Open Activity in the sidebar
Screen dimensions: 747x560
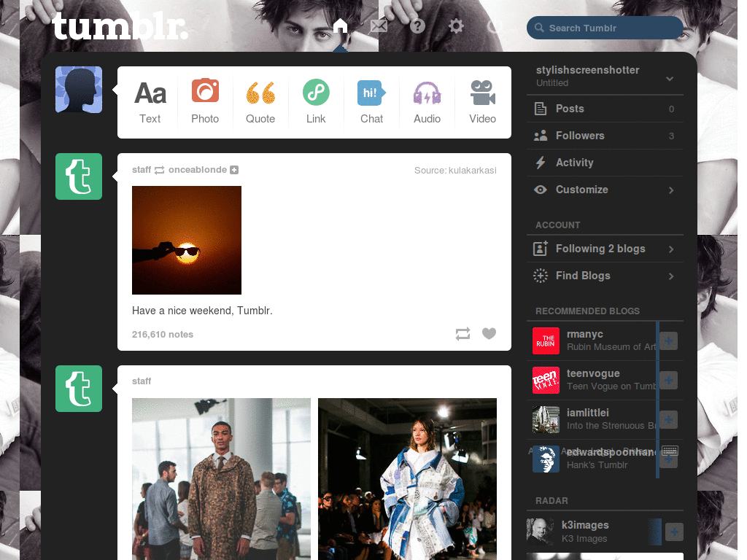(x=605, y=163)
